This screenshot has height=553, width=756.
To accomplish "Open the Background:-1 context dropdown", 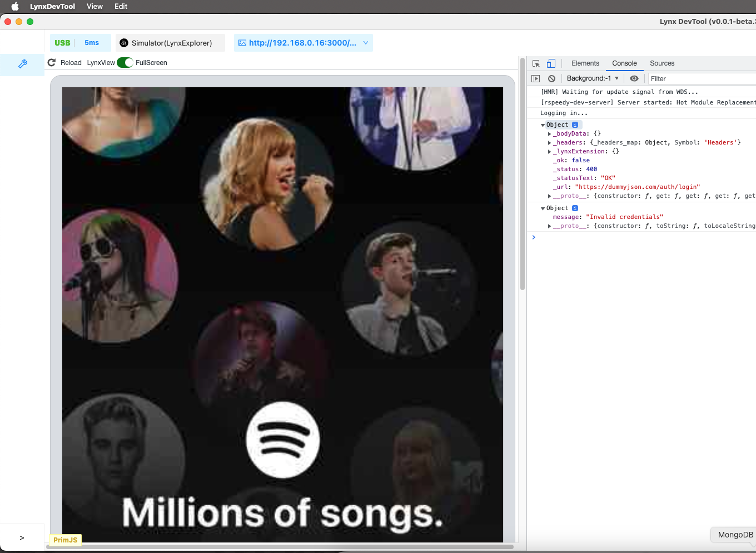I will 593,78.
